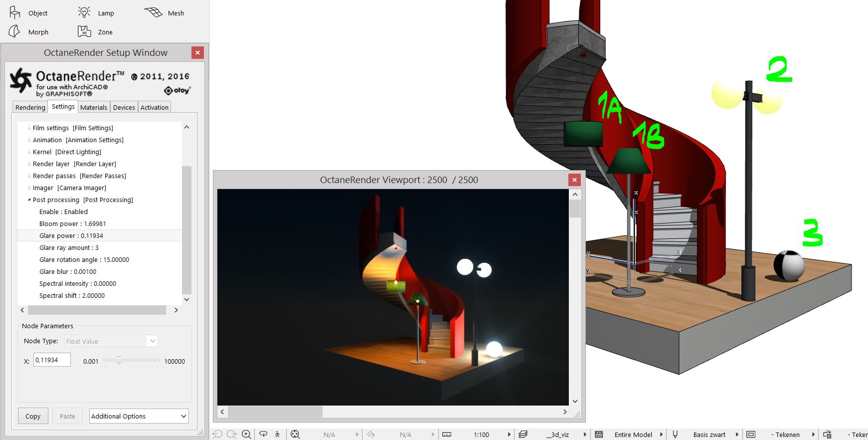Click the orbit tool in bottom bar
The width and height of the screenshot is (868, 440).
pyautogui.click(x=263, y=435)
